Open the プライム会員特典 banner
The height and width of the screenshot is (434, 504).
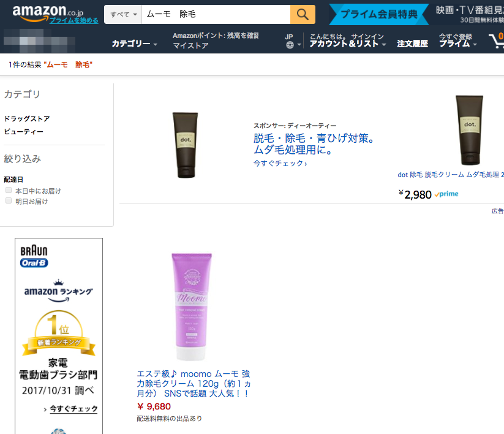(379, 14)
